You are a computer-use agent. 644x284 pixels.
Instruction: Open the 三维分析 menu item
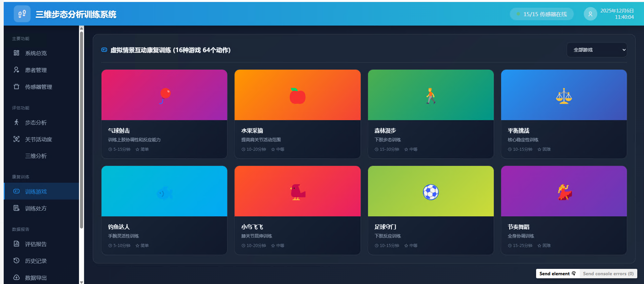tap(36, 156)
